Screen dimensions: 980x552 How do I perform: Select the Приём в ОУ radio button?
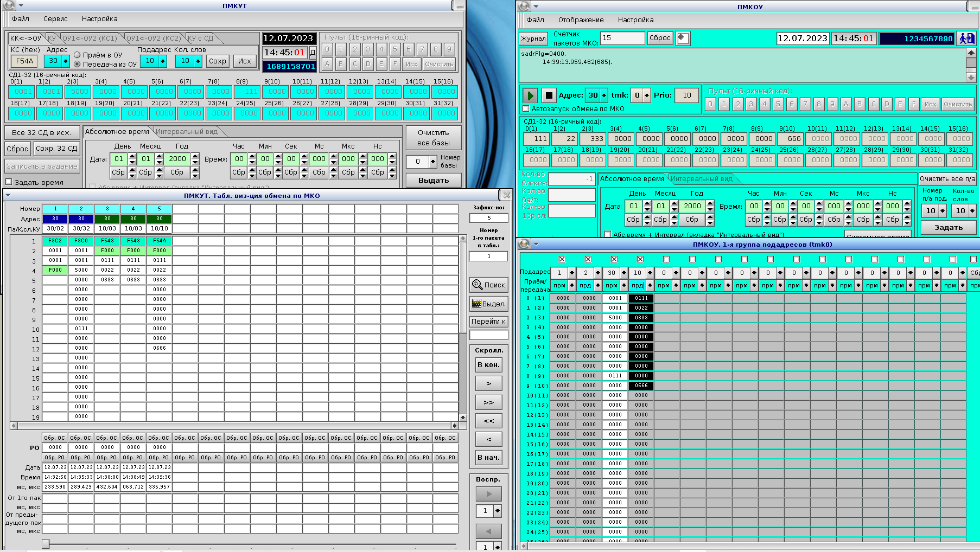click(77, 55)
